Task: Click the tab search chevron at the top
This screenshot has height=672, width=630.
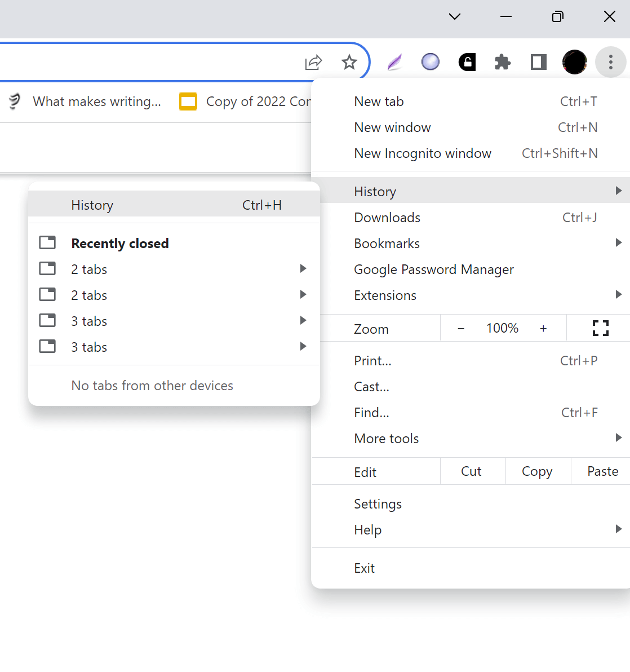Action: [454, 16]
